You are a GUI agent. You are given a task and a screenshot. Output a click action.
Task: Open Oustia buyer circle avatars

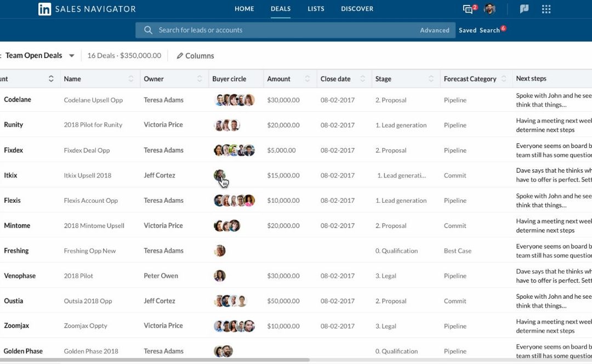(231, 301)
